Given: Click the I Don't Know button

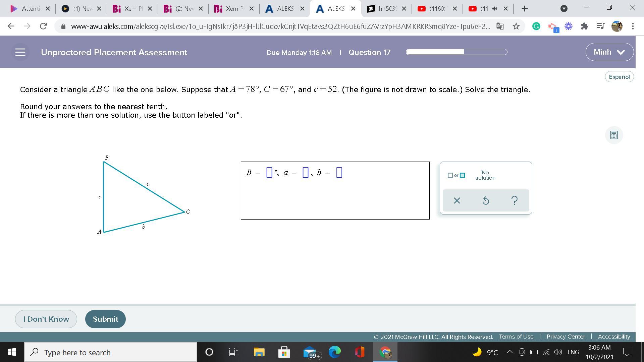Looking at the screenshot, I should click(x=46, y=319).
